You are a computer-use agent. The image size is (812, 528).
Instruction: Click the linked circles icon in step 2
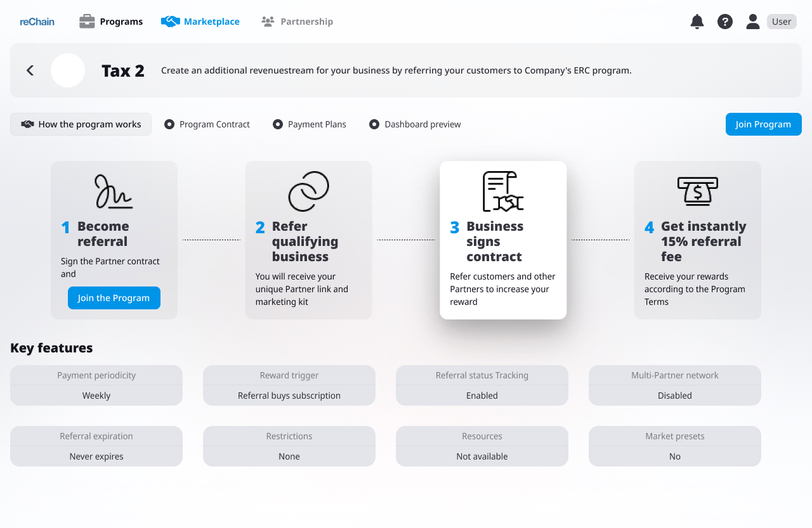(308, 191)
